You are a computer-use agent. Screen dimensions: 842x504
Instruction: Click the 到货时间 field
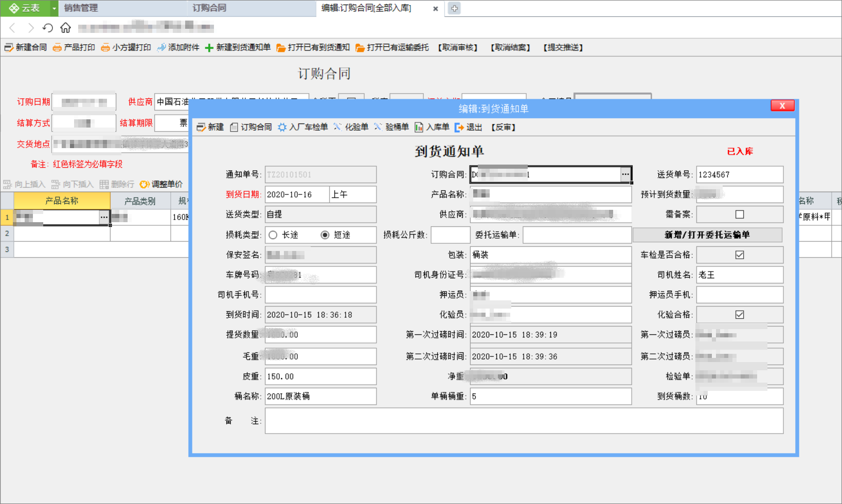[x=320, y=315]
